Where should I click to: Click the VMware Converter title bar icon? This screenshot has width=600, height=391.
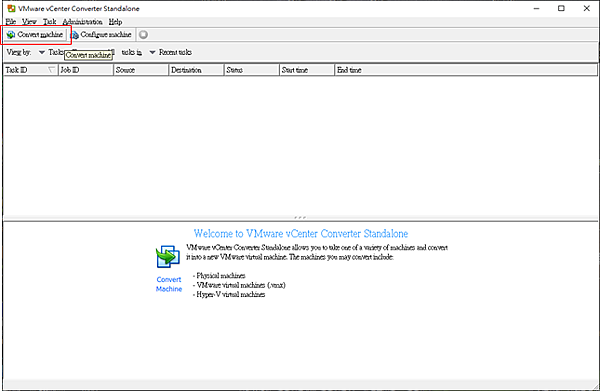pyautogui.click(x=11, y=8)
